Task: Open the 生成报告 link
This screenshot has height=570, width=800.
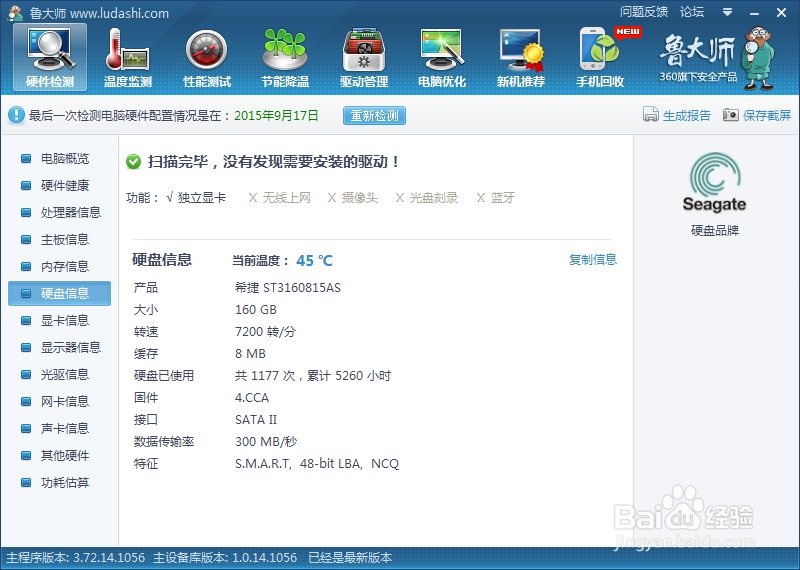Action: click(687, 116)
